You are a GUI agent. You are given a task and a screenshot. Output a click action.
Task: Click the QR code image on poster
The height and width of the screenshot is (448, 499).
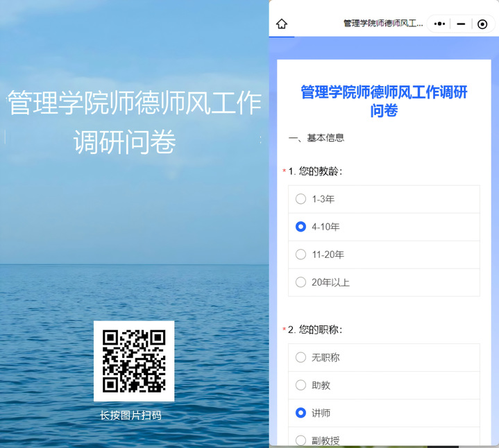tap(134, 361)
